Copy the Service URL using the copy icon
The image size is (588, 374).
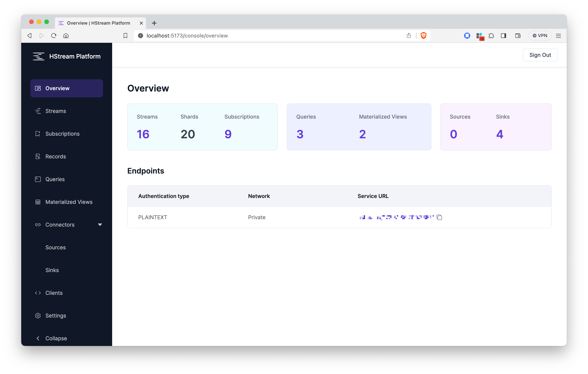(x=439, y=217)
